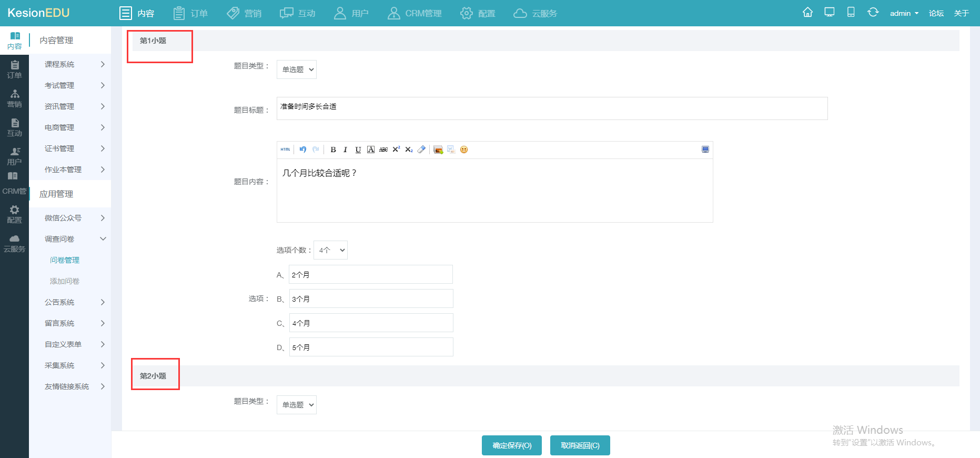
Task: Expand 考试管理 menu
Action: click(x=70, y=85)
